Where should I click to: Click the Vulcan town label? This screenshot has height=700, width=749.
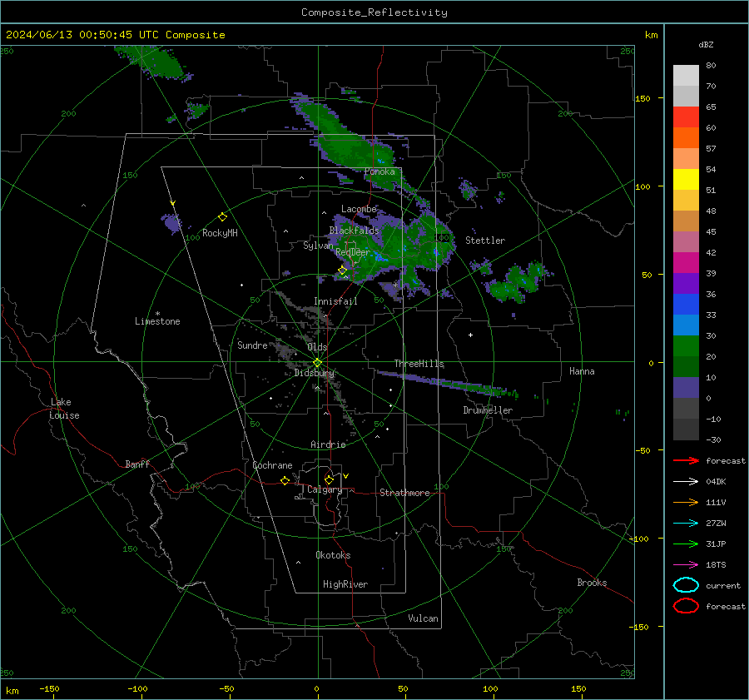[423, 618]
